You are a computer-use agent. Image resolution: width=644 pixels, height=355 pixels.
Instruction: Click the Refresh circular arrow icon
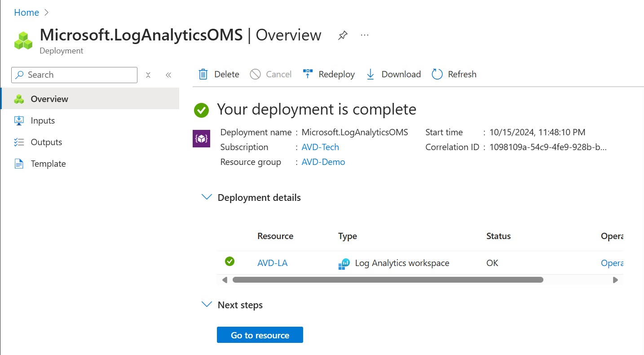[437, 74]
